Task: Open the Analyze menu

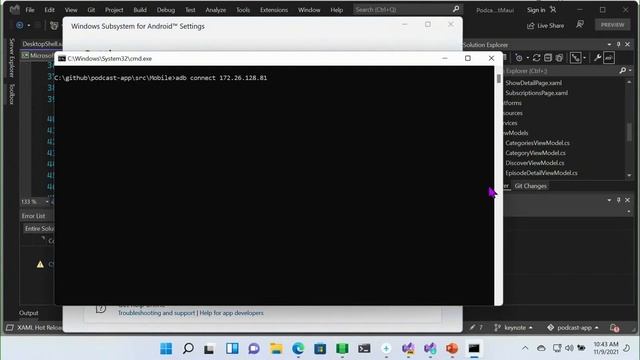Action: [216, 10]
